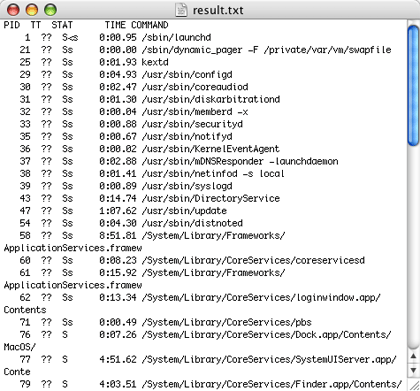Click the COMMAND header text
This screenshot has height=391, width=420.
tap(150, 25)
